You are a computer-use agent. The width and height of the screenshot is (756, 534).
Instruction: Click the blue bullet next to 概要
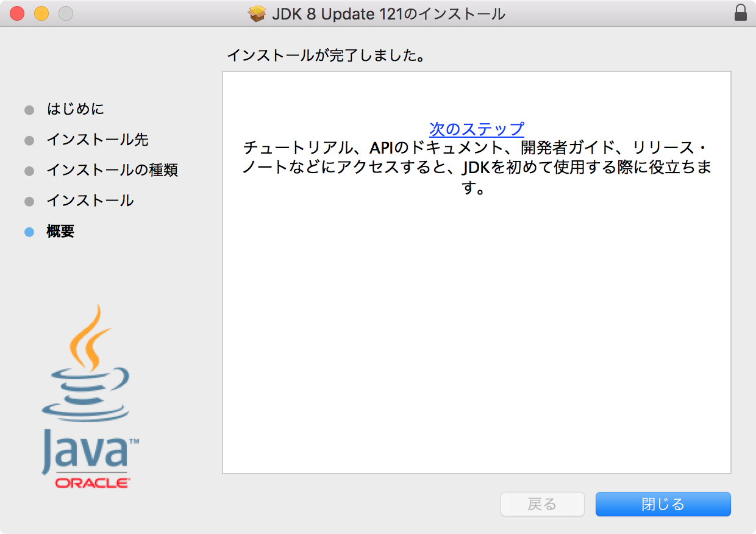pos(29,232)
